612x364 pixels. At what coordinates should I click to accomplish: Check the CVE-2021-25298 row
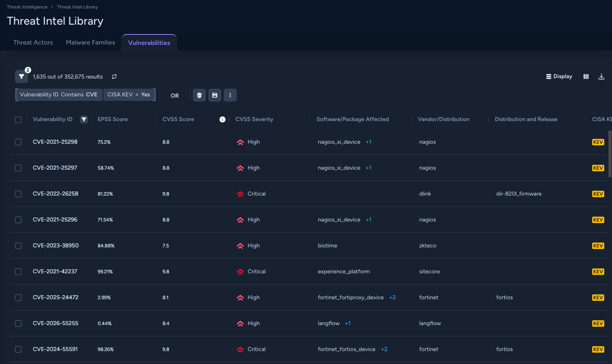(x=18, y=142)
